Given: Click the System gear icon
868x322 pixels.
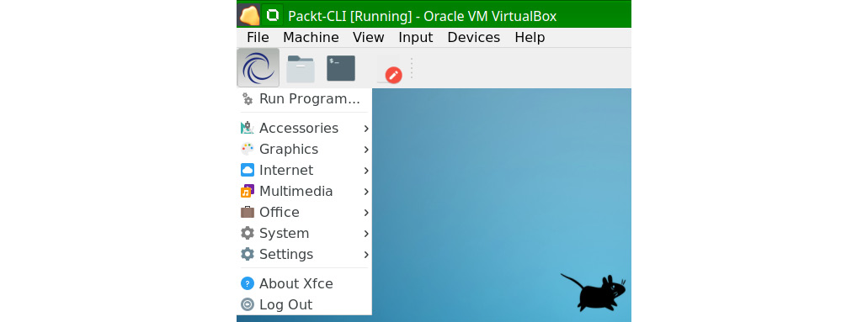Looking at the screenshot, I should (x=248, y=233).
